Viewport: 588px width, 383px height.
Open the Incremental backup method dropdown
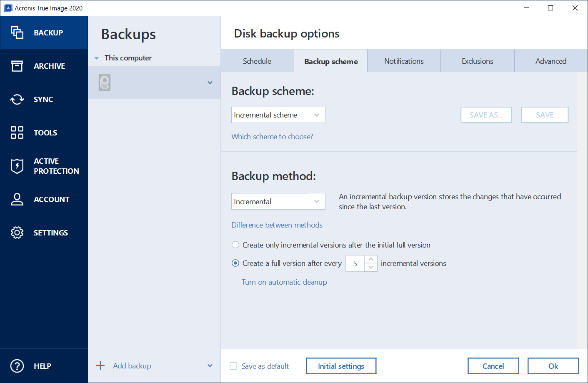278,201
